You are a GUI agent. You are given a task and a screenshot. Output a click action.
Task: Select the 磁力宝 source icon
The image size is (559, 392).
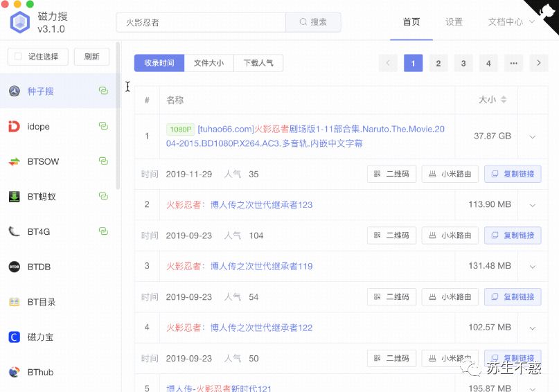15,337
